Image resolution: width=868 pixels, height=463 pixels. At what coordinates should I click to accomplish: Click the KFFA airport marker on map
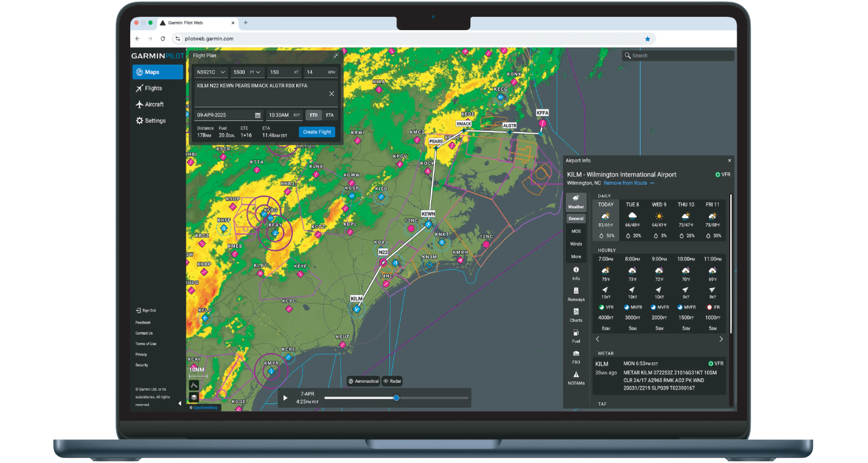tap(542, 123)
